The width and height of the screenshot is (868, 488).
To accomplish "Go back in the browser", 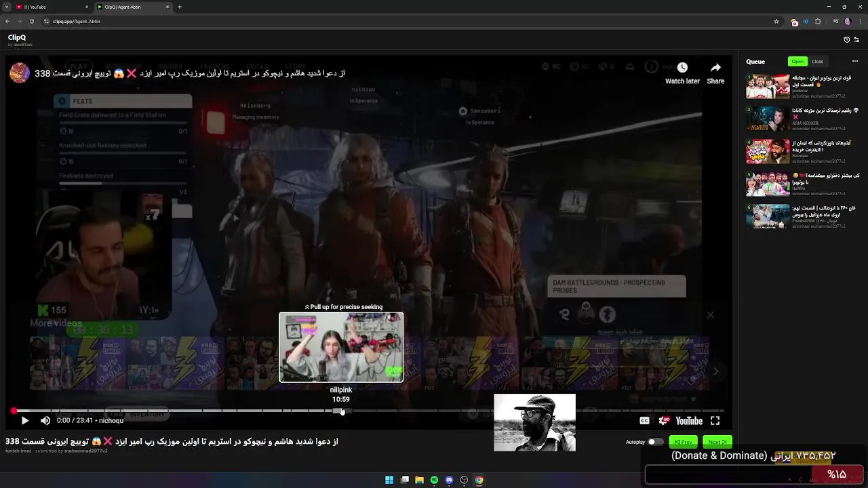I will tap(8, 21).
